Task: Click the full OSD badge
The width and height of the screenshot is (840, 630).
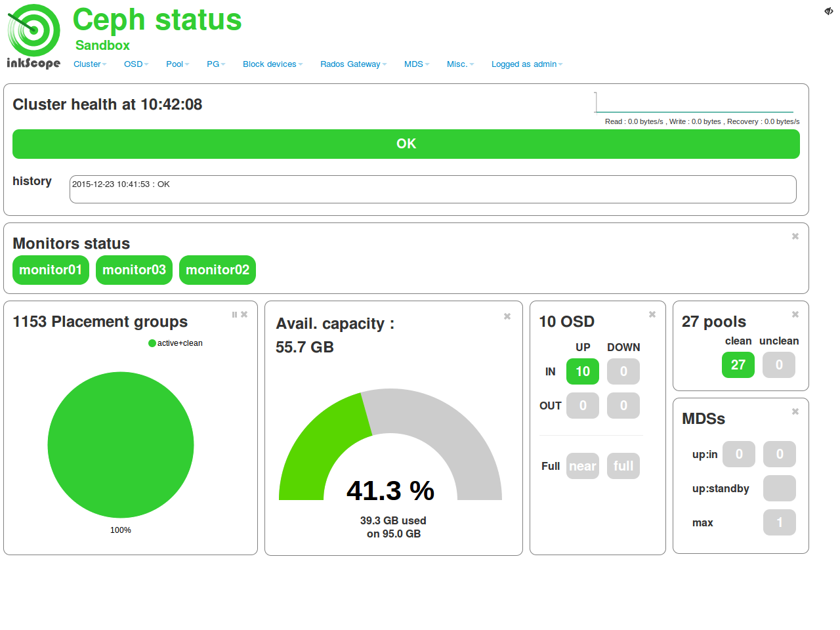Action: [623, 466]
